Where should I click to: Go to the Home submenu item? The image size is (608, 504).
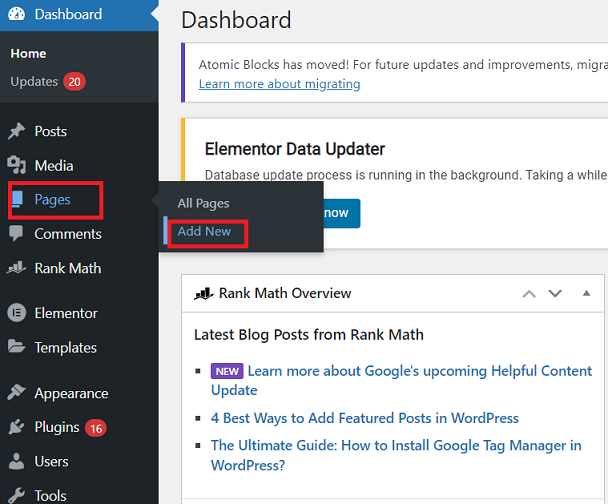[28, 54]
